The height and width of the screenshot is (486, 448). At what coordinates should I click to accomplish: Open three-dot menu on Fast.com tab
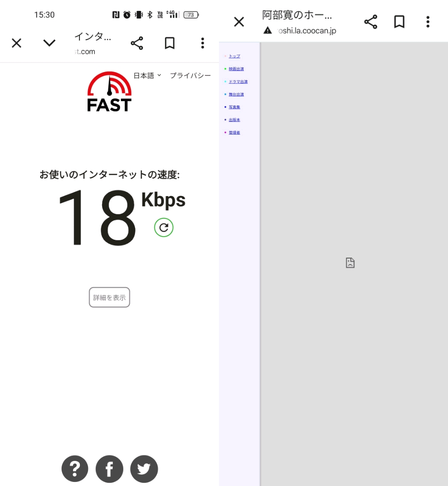[x=203, y=43]
